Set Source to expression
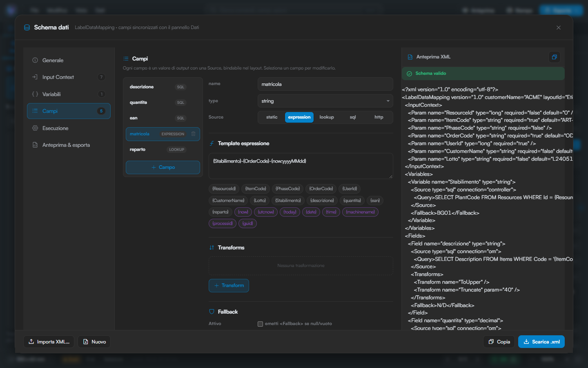Viewport: 588px width, 368px height. click(x=299, y=117)
